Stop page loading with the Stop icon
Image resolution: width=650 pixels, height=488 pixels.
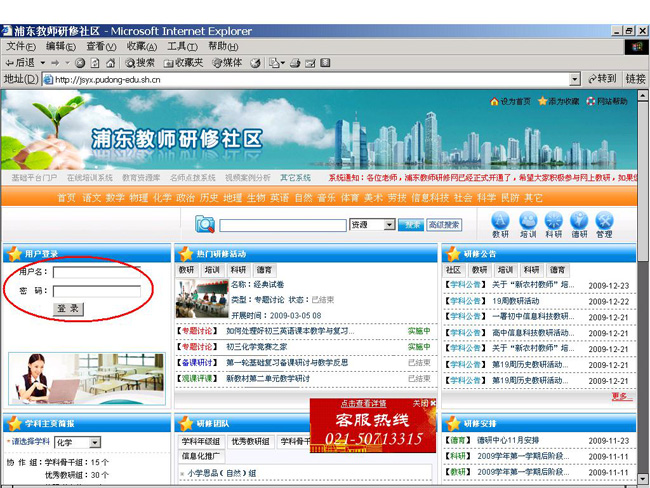point(80,63)
